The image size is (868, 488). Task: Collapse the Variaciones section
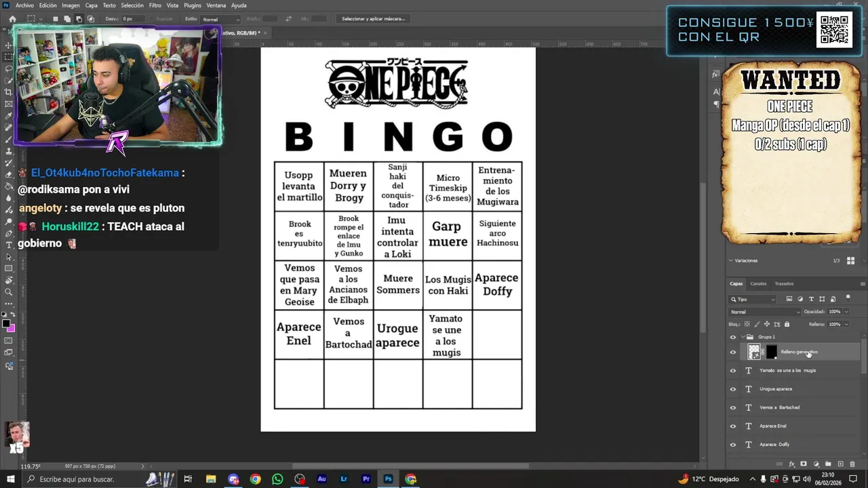click(731, 260)
